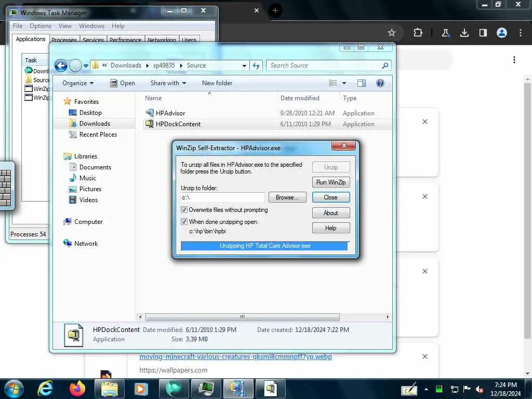
Task: Click the Browse... button
Action: click(x=287, y=197)
